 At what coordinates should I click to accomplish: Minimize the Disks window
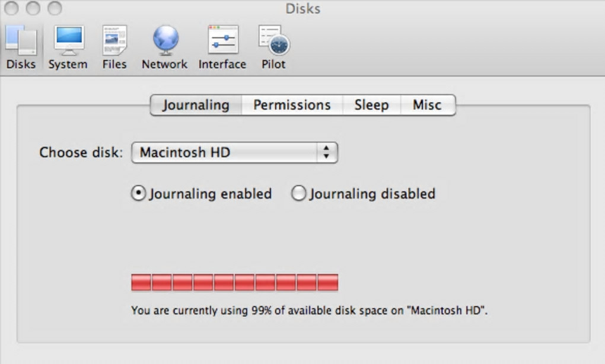33,8
